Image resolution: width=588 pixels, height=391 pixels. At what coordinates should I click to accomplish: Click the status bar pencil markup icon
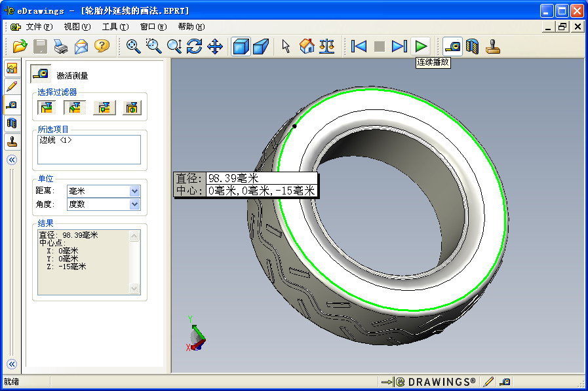(x=488, y=382)
